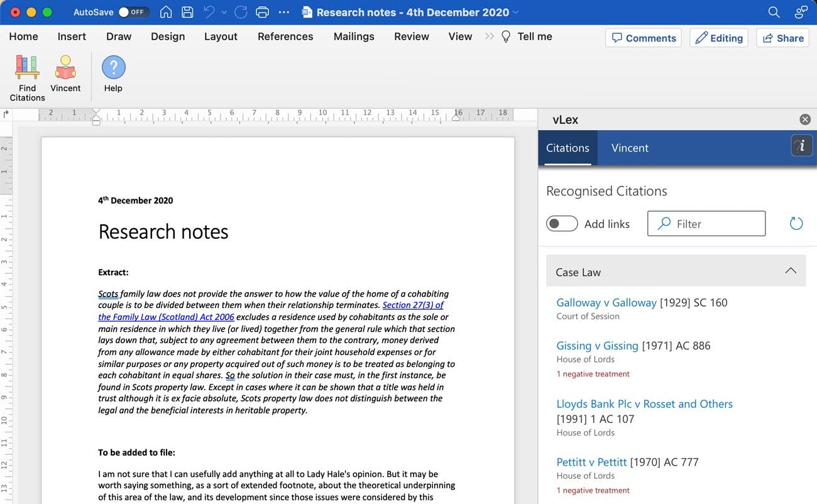Click the Print icon
The image size is (817, 504).
263,12
